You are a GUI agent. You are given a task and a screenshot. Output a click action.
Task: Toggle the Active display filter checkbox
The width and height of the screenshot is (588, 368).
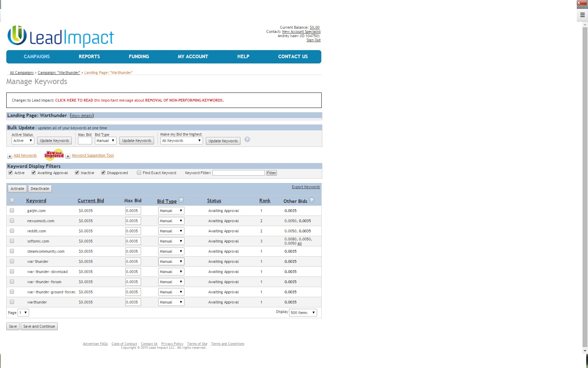coord(10,172)
